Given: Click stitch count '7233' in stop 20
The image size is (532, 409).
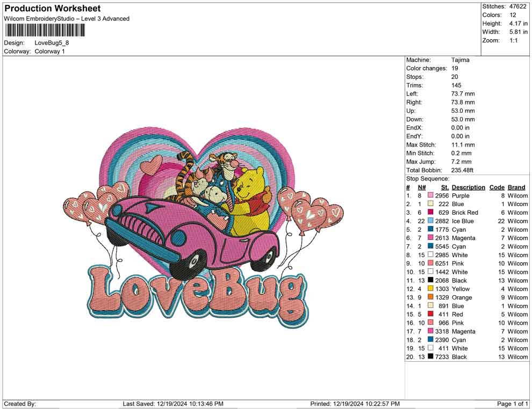Looking at the screenshot, I should point(442,357).
